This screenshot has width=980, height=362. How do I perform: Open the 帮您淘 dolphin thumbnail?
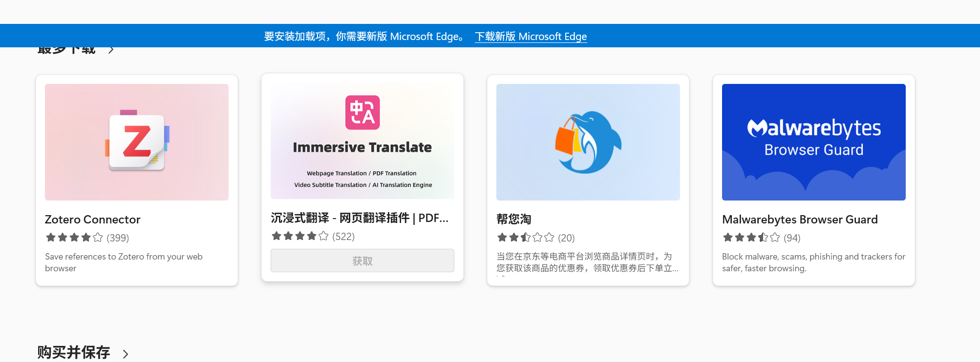[x=588, y=142]
